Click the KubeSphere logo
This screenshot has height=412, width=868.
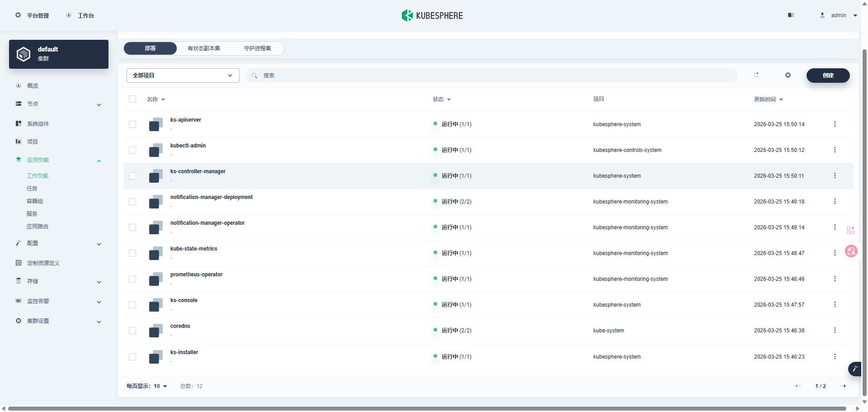(432, 15)
